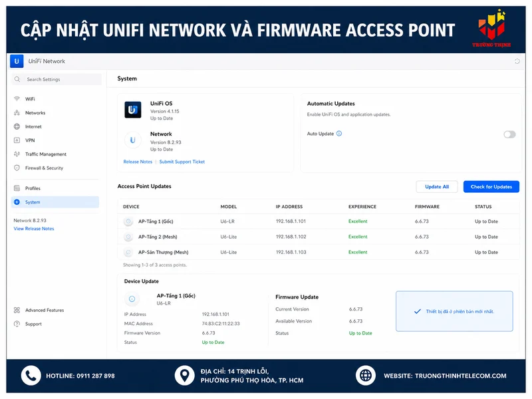This screenshot has width=532, height=399.
Task: Click the IP address 192.168.1.103
Action: coord(291,252)
